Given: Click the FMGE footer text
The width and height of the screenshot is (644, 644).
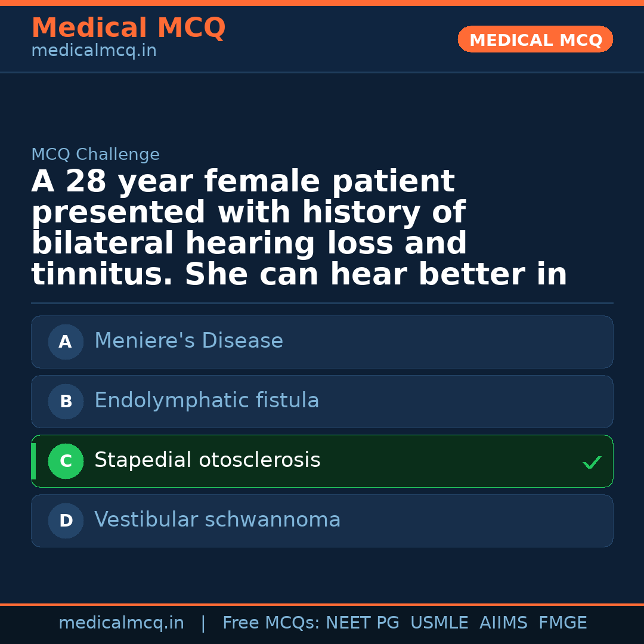Looking at the screenshot, I should click(x=562, y=623).
